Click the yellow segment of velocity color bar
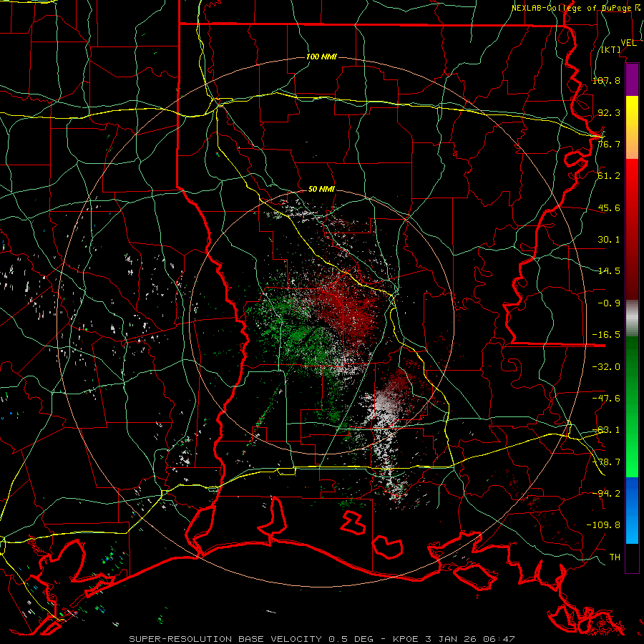The width and height of the screenshot is (644, 644). click(632, 112)
